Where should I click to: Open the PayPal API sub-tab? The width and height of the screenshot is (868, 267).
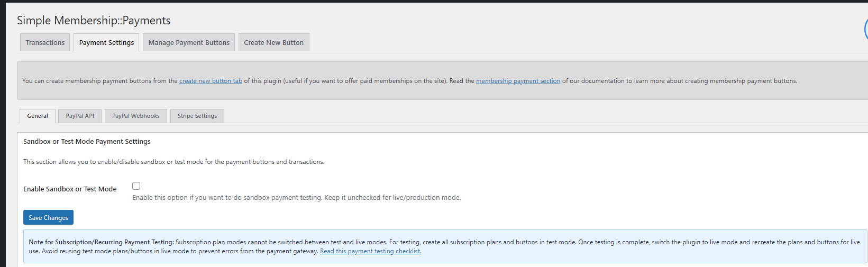(80, 116)
